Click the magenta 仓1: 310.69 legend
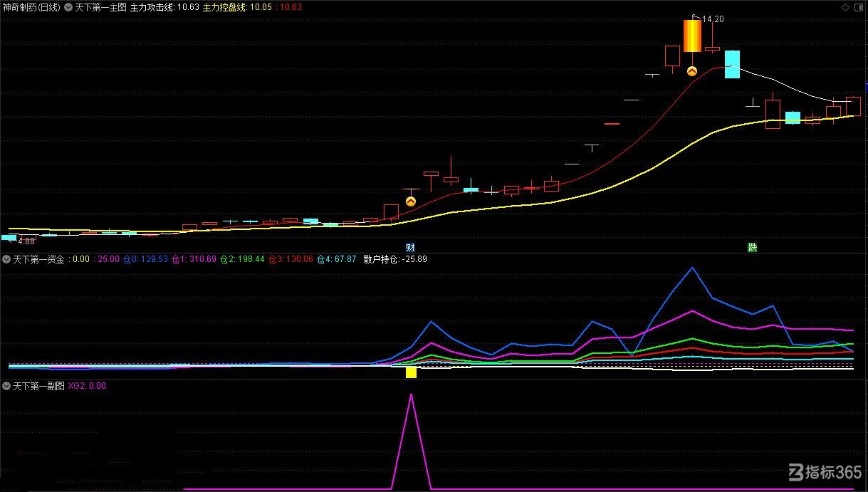This screenshot has width=868, height=492. (194, 259)
